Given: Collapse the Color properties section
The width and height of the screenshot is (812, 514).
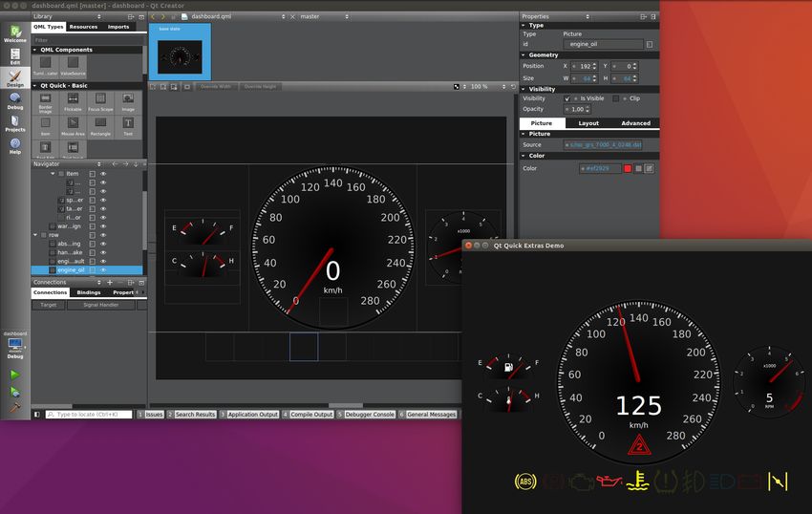Looking at the screenshot, I should pos(524,156).
